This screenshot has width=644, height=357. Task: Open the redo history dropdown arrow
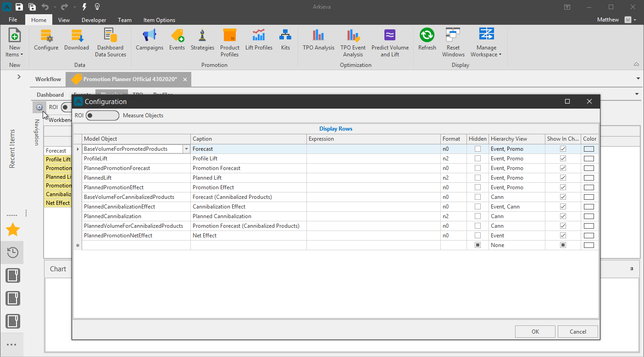[x=74, y=7]
